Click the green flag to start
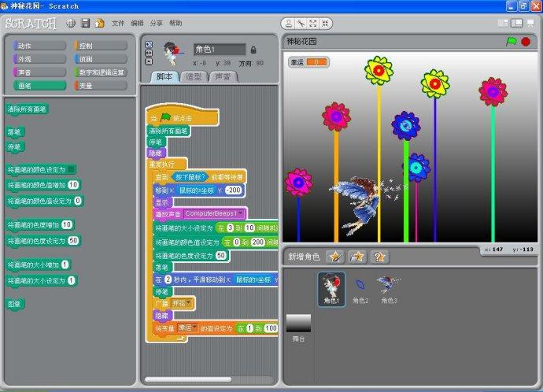543x392 pixels. click(x=512, y=42)
